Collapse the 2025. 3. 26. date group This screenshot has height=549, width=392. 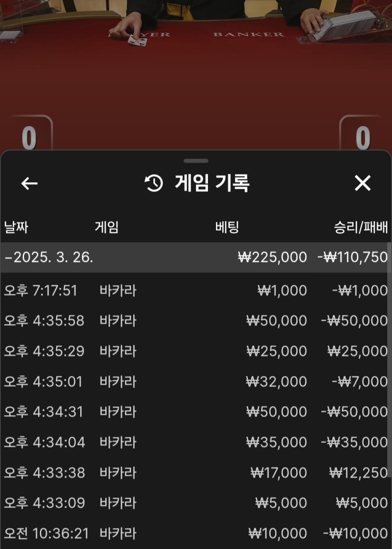[x=49, y=257]
